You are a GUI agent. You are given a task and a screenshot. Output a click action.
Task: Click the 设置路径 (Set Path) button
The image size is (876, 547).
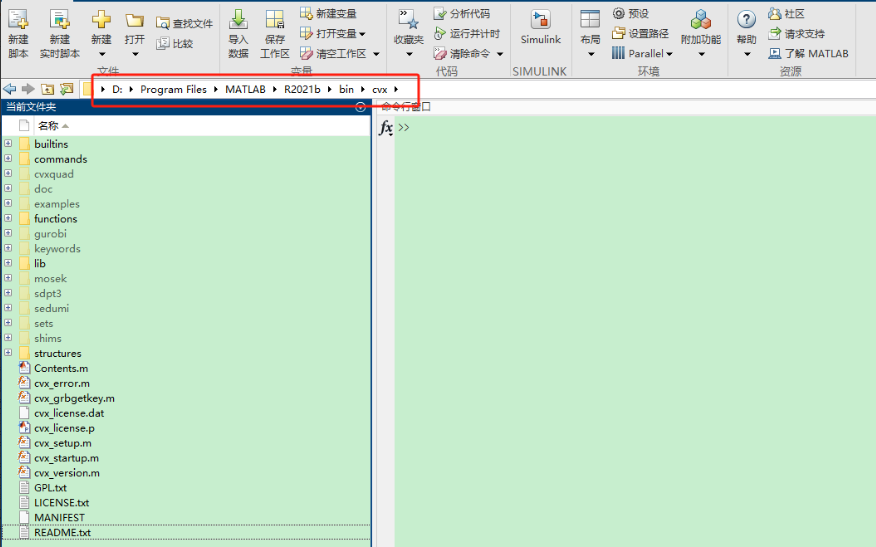(641, 33)
